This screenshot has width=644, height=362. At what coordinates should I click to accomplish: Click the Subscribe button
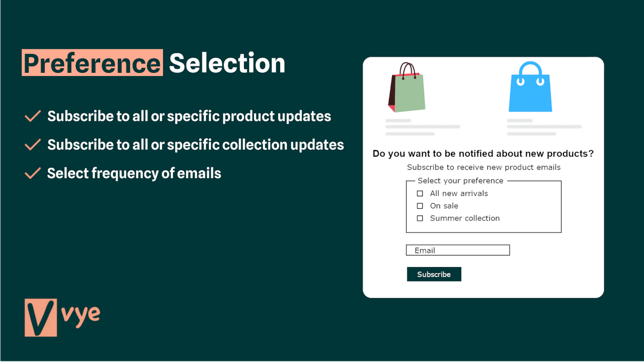coord(434,274)
